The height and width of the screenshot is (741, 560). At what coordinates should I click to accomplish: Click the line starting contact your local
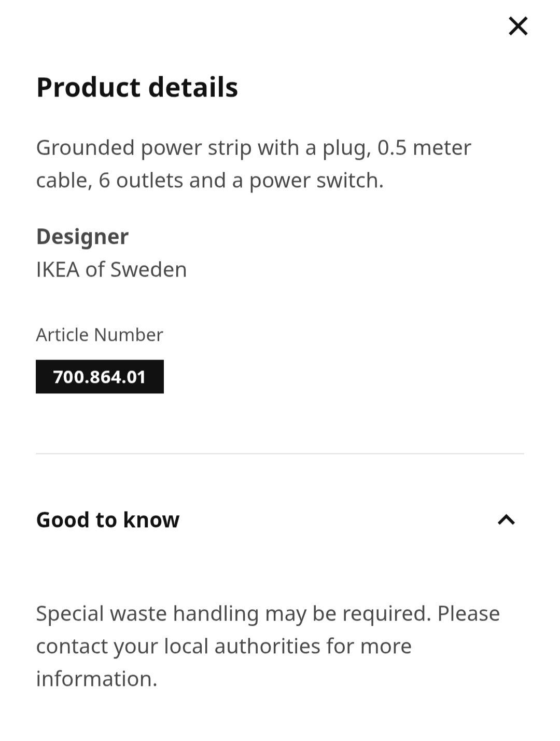point(224,646)
